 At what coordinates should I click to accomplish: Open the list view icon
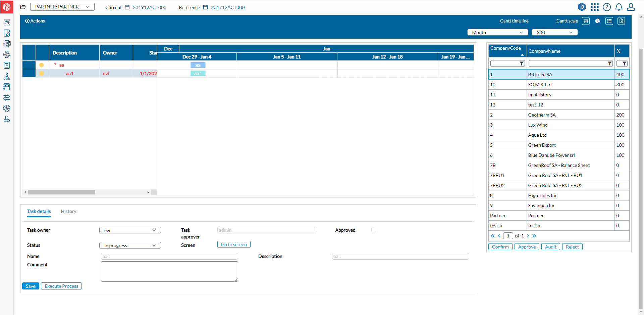point(609,21)
